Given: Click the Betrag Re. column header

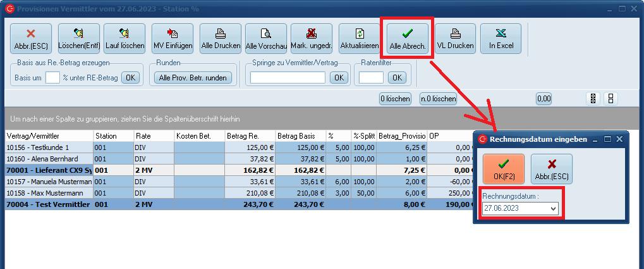Looking at the screenshot, I should (x=250, y=135).
